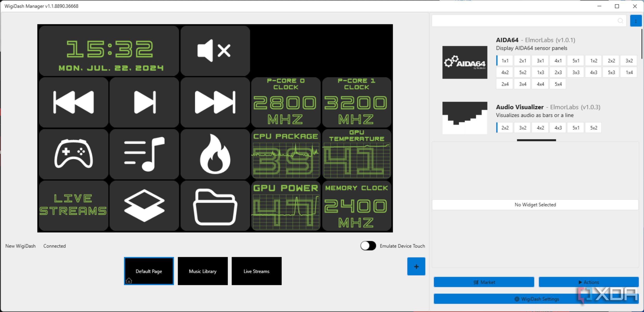Image resolution: width=644 pixels, height=312 pixels.
Task: Switch to the Music Library tab
Action: pos(203,271)
